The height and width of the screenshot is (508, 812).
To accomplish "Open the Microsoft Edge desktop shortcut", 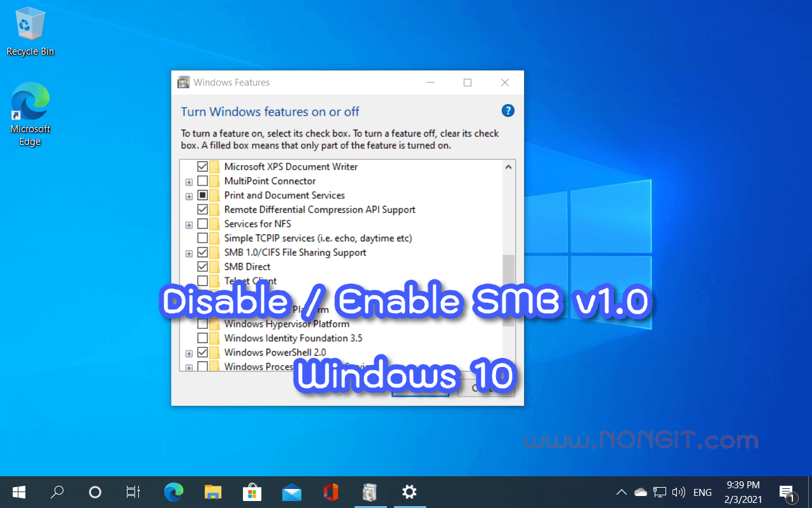I will click(x=30, y=114).
